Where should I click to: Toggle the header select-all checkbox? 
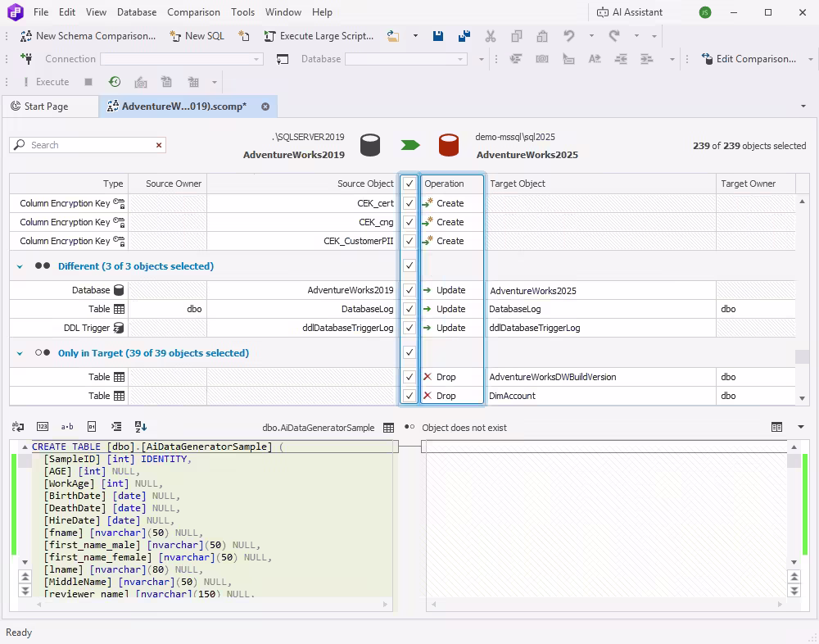pyautogui.click(x=409, y=184)
